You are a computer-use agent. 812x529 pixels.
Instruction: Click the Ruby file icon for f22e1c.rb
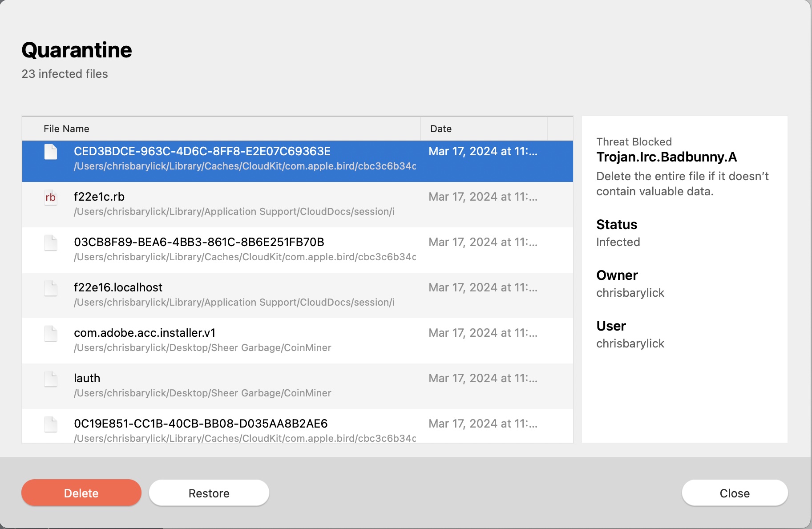tap(50, 198)
